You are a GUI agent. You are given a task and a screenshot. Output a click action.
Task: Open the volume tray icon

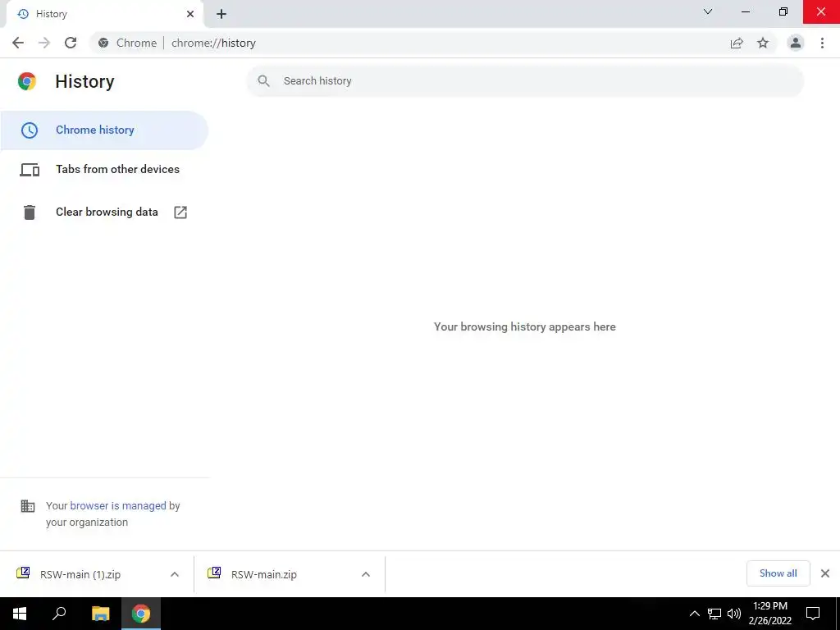[734, 614]
